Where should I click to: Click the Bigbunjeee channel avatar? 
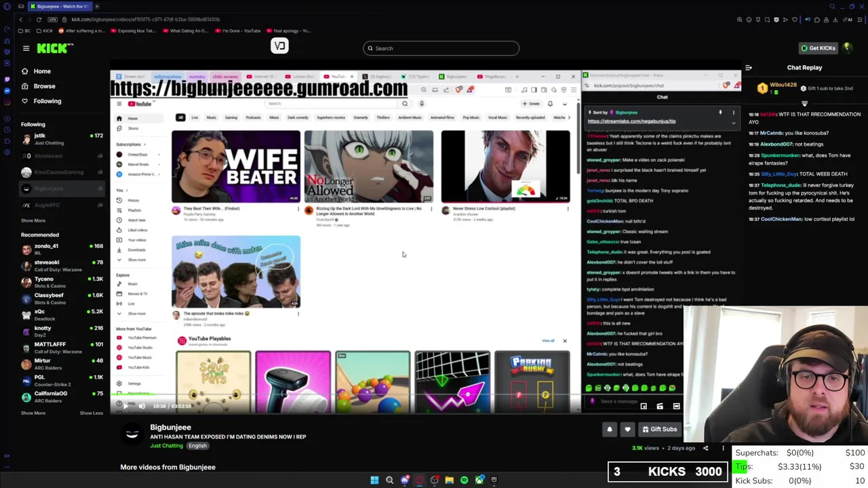pyautogui.click(x=133, y=434)
